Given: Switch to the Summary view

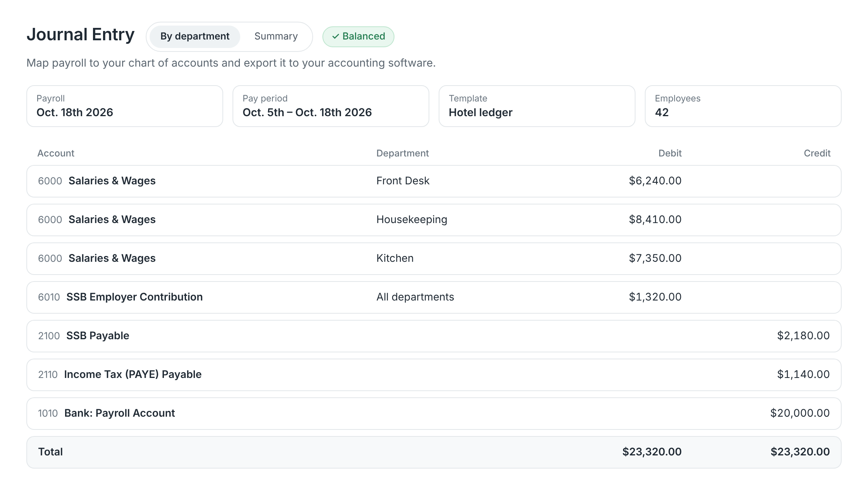Looking at the screenshot, I should [276, 36].
